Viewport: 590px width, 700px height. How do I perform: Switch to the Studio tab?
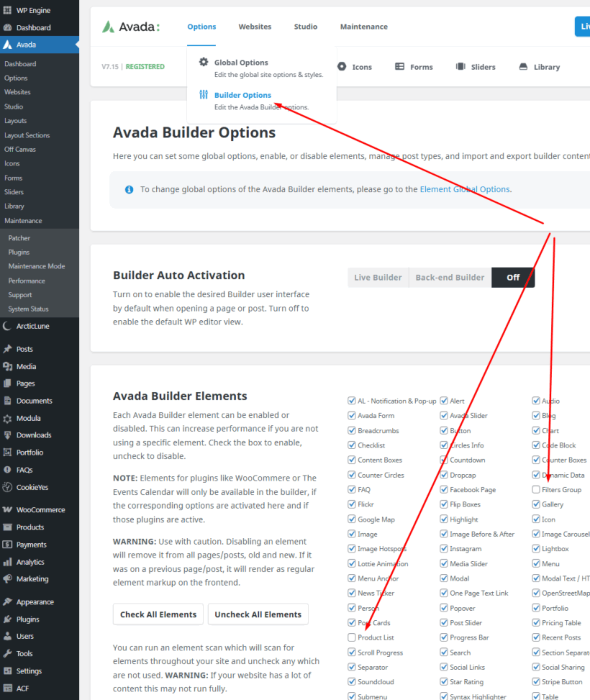coord(305,27)
